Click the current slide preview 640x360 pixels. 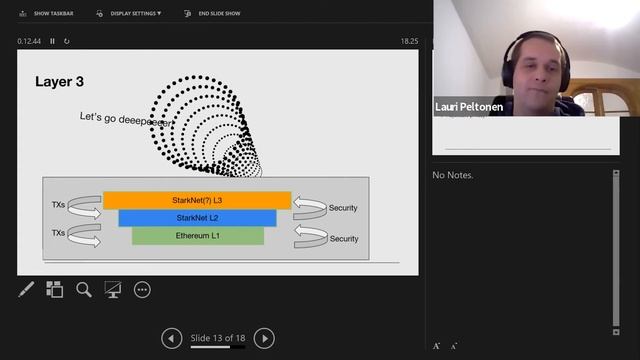pyautogui.click(x=218, y=162)
